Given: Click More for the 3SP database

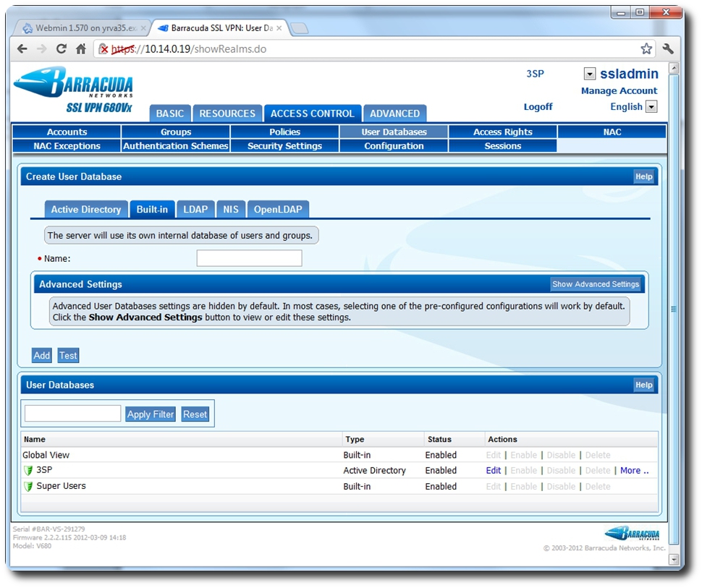Looking at the screenshot, I should [x=635, y=470].
